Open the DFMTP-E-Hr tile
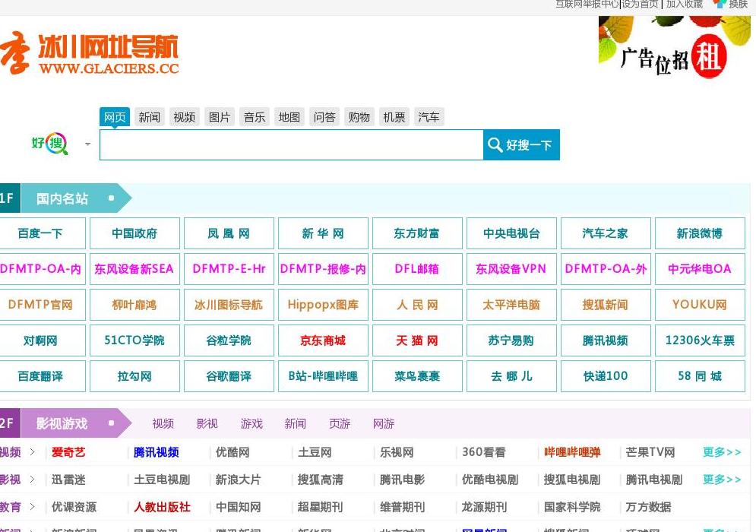Viewport: 756px width, 532px height. 229,269
